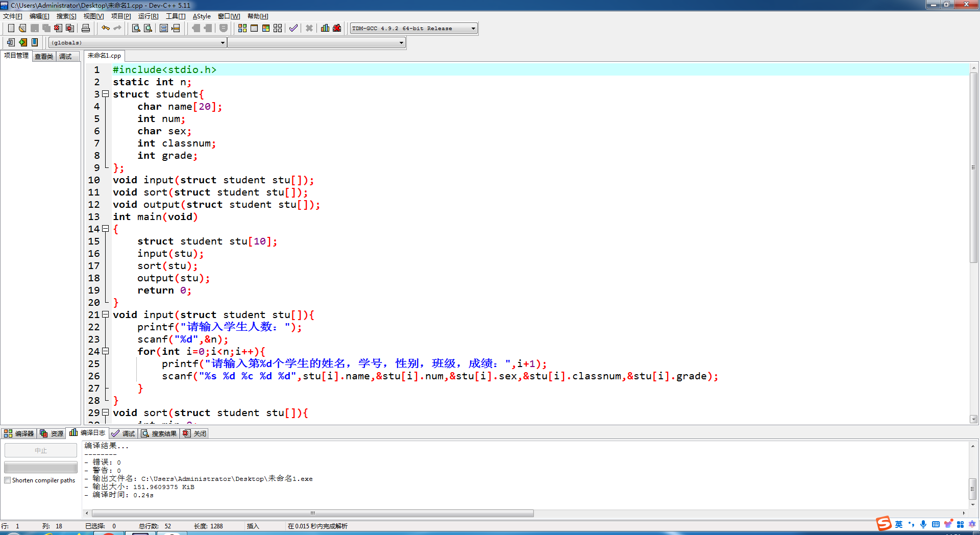Image resolution: width=980 pixels, height=535 pixels.
Task: Collapse the sort function fold on line 29
Action: point(106,412)
